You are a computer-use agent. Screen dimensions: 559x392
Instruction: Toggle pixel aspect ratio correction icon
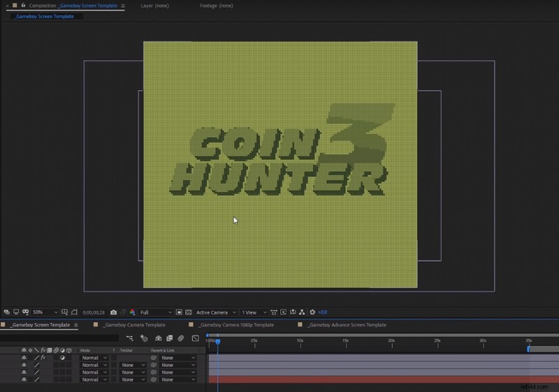[x=274, y=312]
